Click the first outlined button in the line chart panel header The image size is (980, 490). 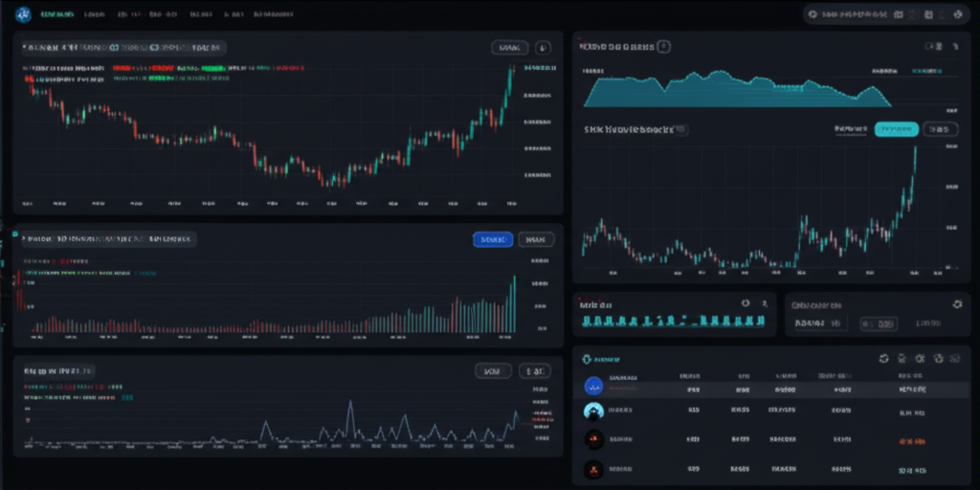493,371
